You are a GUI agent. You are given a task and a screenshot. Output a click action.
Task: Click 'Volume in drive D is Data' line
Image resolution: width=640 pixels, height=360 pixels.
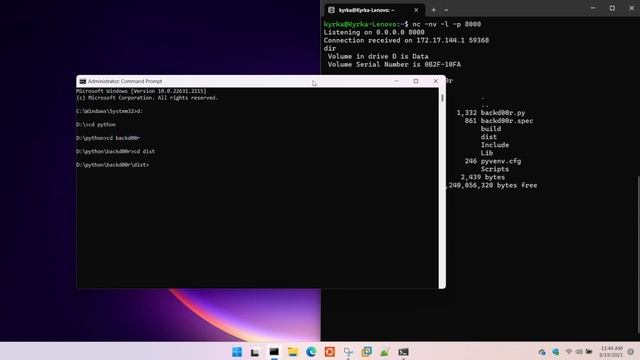pyautogui.click(x=378, y=56)
